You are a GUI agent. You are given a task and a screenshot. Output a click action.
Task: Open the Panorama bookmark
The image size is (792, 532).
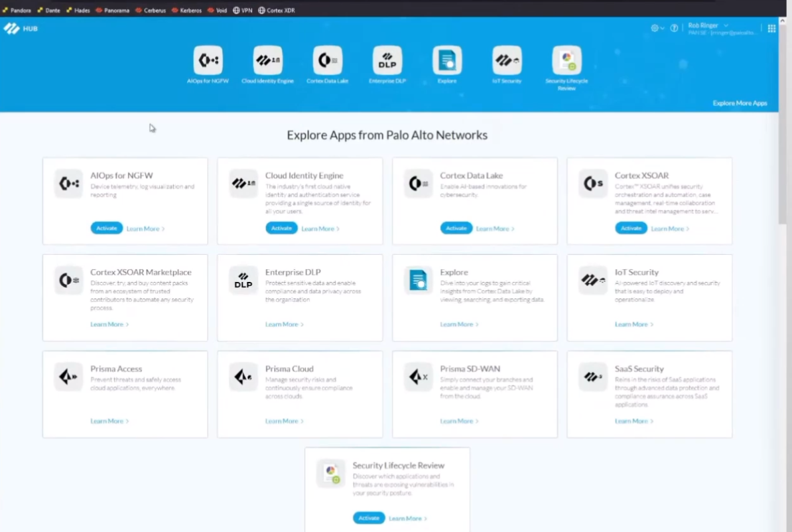(113, 10)
